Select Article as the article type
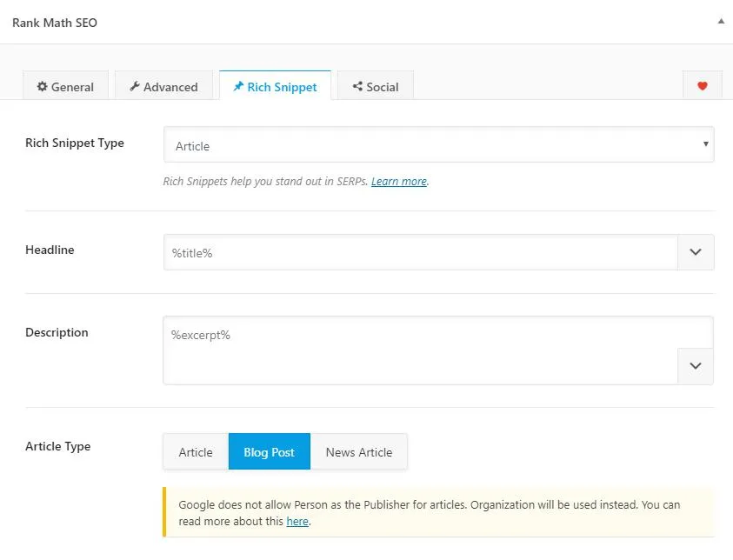Viewport: 733px width, 560px height. 196,452
